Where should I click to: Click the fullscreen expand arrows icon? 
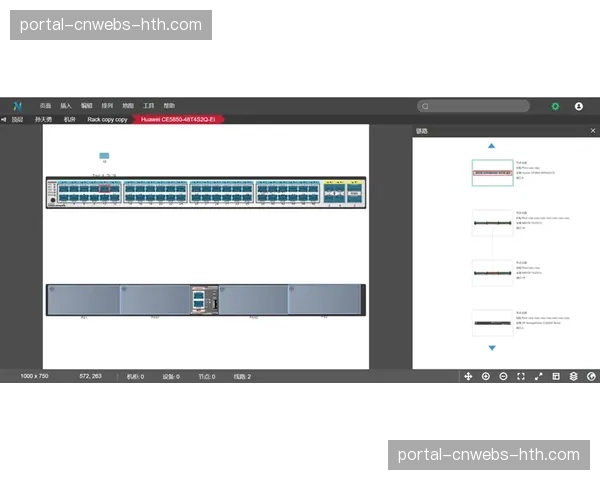pyautogui.click(x=538, y=377)
